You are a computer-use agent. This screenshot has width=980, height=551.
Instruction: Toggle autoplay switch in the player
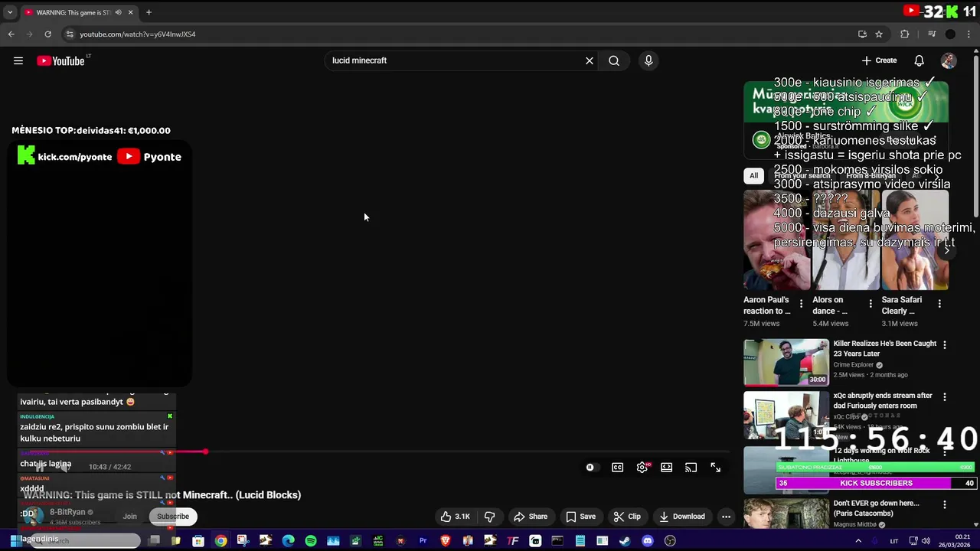point(590,467)
